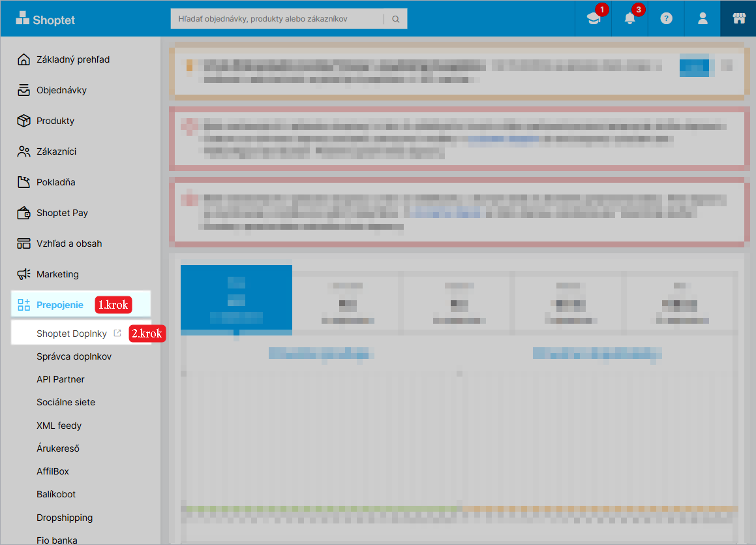Open the user account icon
The height and width of the screenshot is (545, 756).
[x=703, y=19]
